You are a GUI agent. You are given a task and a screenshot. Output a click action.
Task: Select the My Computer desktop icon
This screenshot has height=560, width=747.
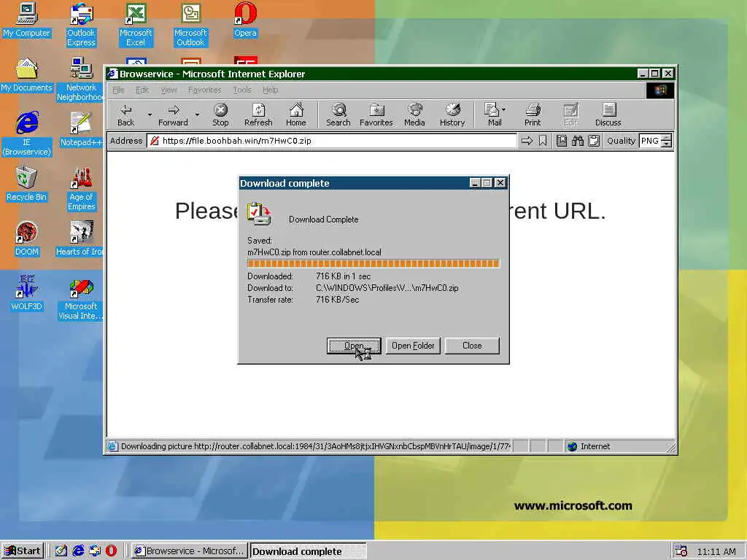pyautogui.click(x=27, y=20)
